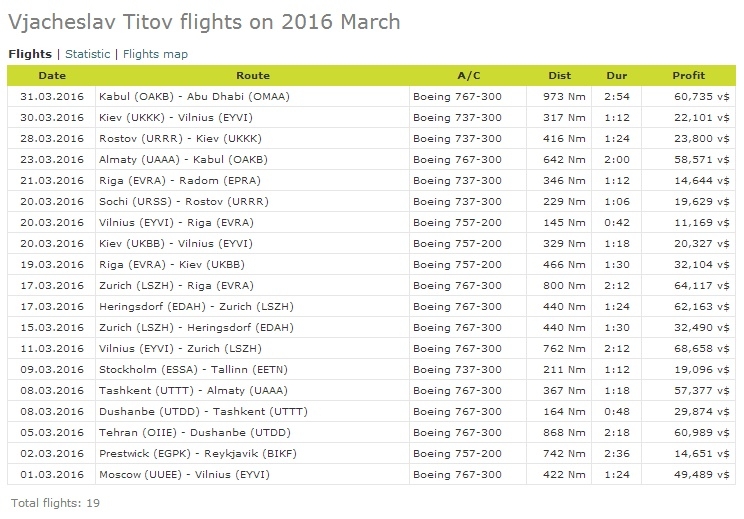Select the Kabul to Abu Dhabi route
This screenshot has height=519, width=744.
pos(194,97)
